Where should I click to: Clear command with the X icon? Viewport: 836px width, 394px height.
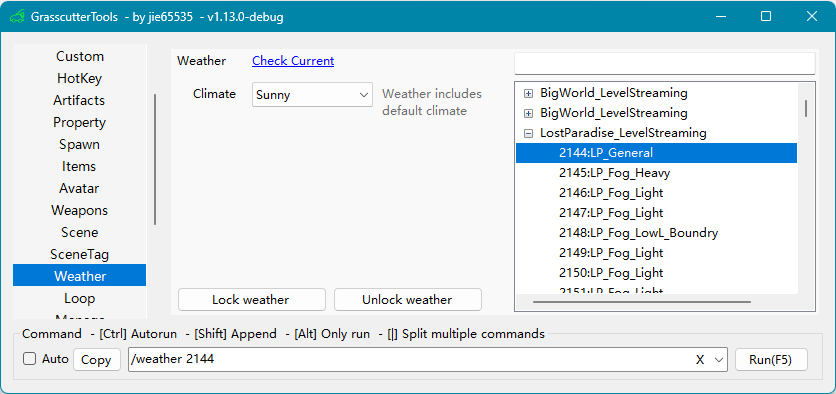(x=700, y=360)
